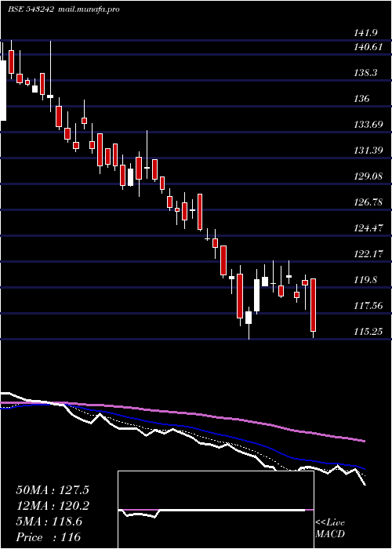
Task: Click the 119.8 price level label
Action: tap(366, 280)
